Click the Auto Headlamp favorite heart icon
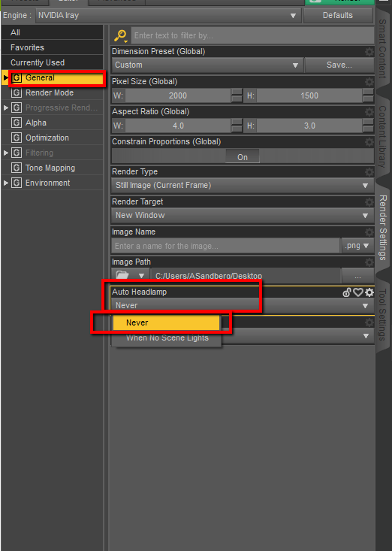392x551 pixels. click(x=358, y=292)
